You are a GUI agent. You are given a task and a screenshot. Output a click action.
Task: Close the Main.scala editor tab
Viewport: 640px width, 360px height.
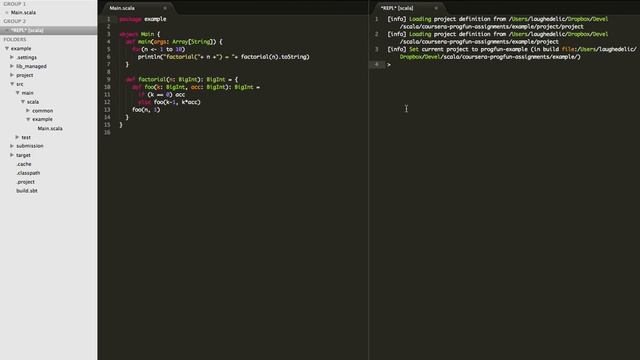tap(165, 8)
